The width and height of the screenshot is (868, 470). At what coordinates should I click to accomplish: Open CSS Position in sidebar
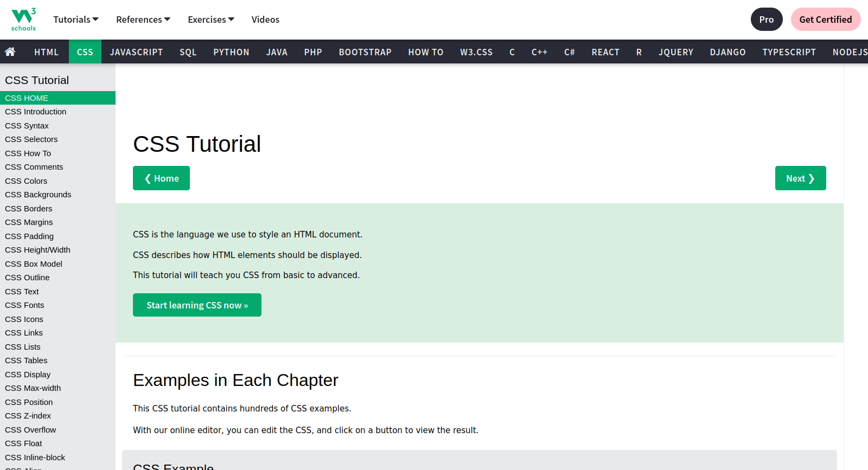point(58,402)
